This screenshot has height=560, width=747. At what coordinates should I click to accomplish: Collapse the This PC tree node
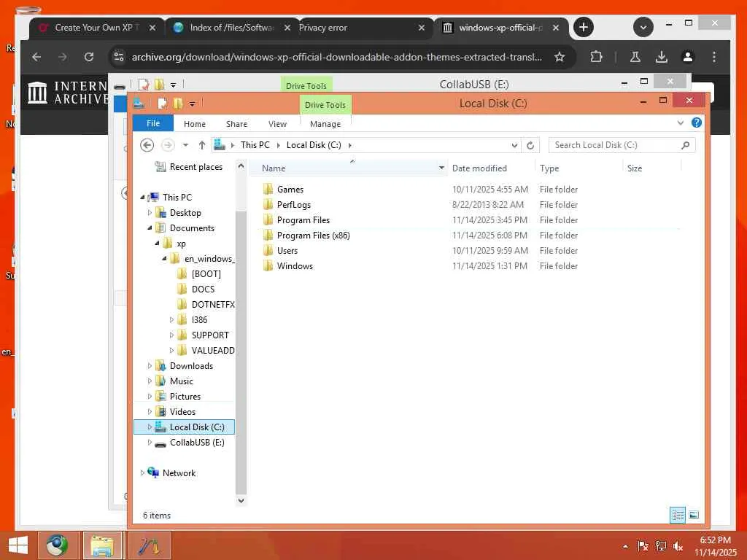142,197
